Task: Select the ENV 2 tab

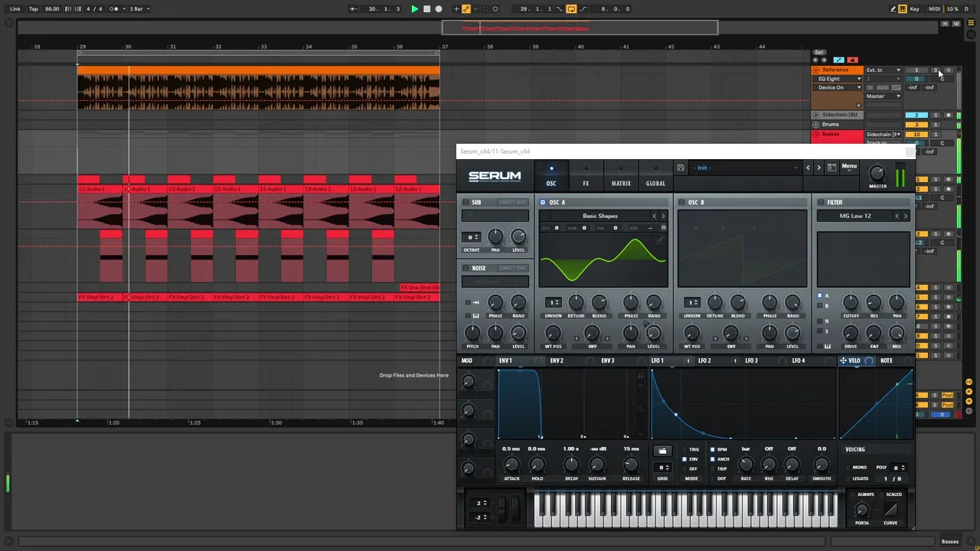Action: (x=557, y=360)
